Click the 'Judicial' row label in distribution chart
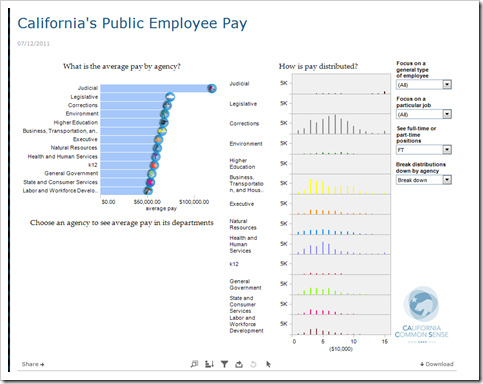This screenshot has width=483, height=384. [x=239, y=83]
